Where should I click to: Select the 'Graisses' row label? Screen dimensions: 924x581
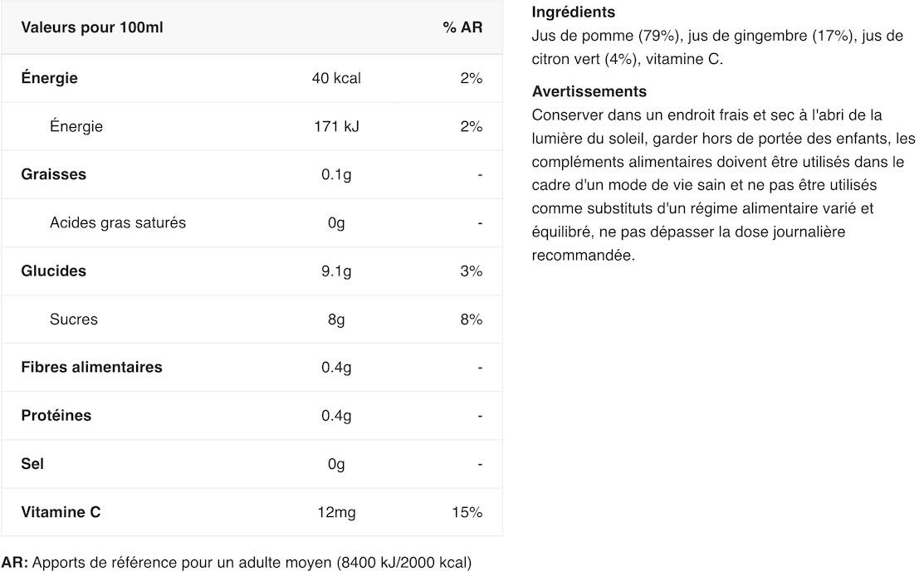54,174
